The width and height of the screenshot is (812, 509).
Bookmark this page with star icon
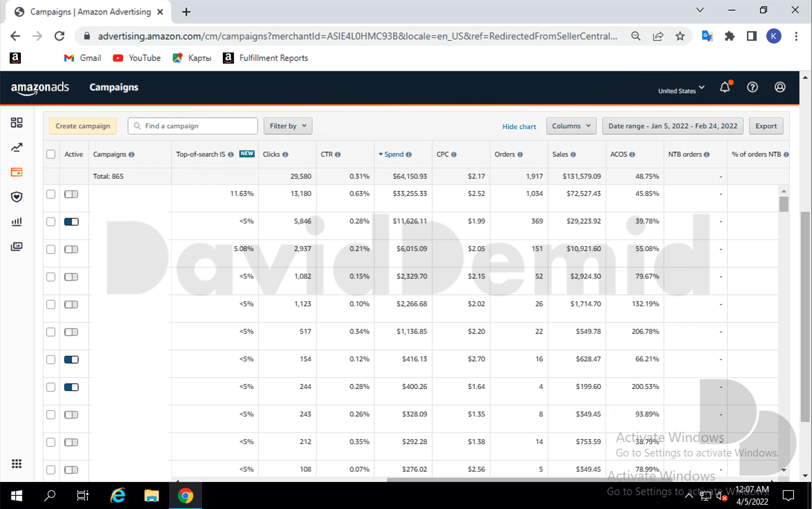680,36
